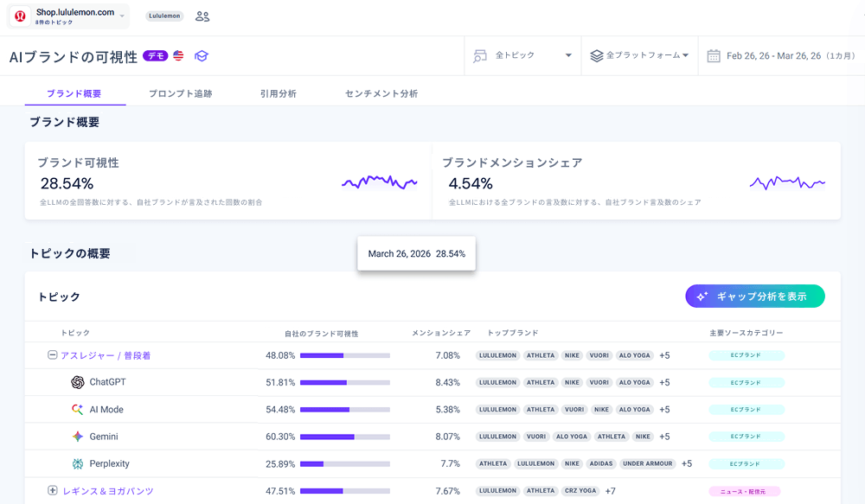Switch to the プロンプト追跡 tab
Image resolution: width=865 pixels, height=504 pixels.
(x=181, y=93)
